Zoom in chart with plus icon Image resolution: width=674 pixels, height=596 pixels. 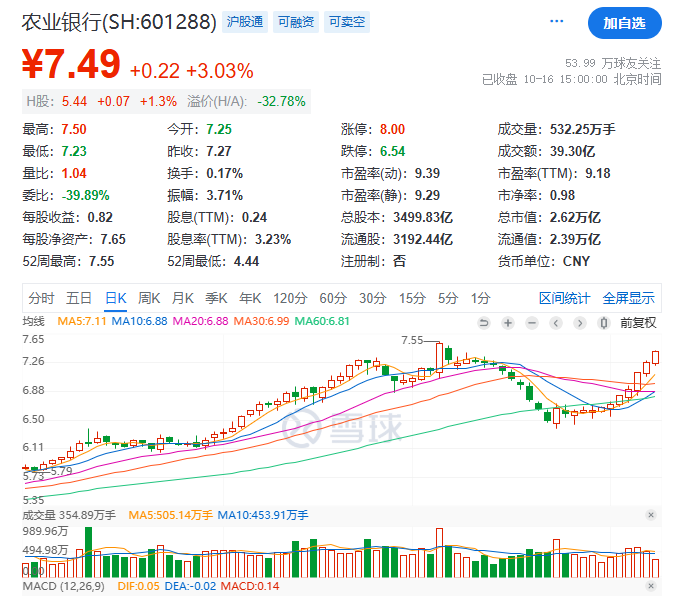tap(508, 323)
